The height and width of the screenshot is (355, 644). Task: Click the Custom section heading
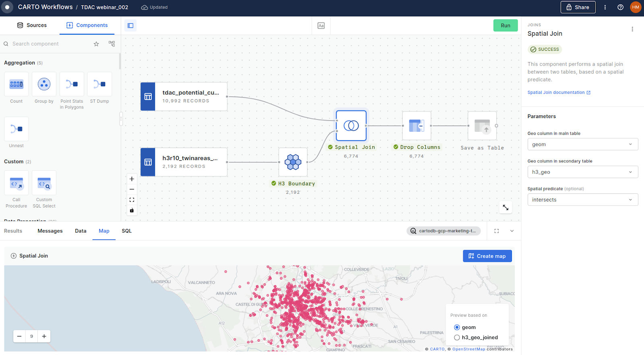tap(14, 162)
